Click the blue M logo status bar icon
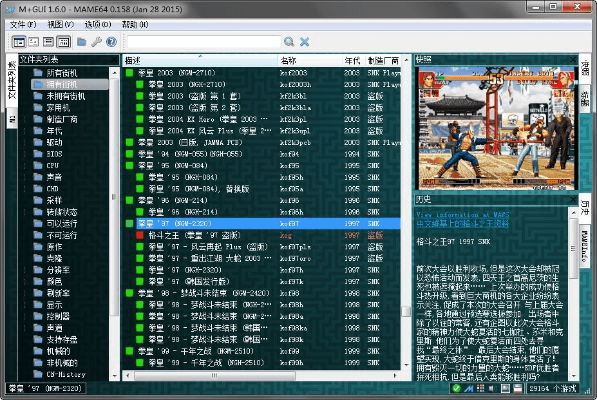 point(469,389)
